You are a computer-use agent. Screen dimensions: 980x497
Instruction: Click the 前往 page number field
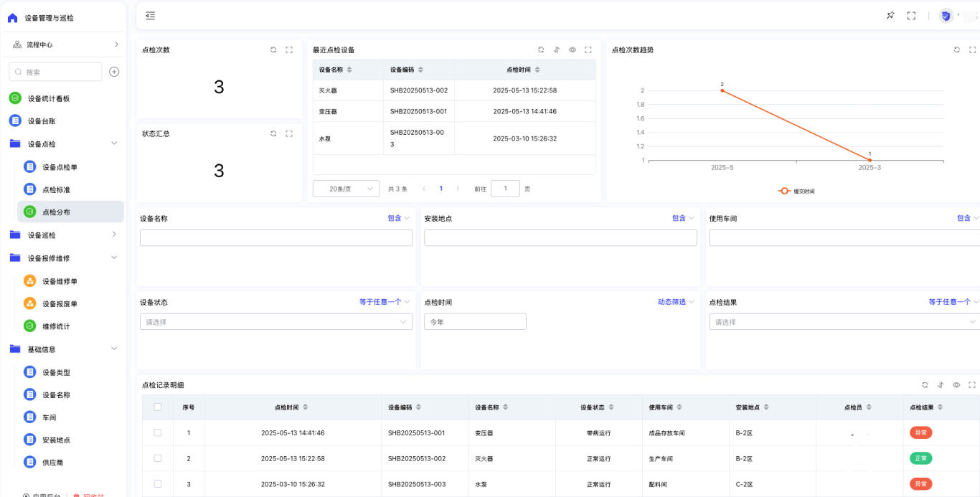tap(506, 189)
